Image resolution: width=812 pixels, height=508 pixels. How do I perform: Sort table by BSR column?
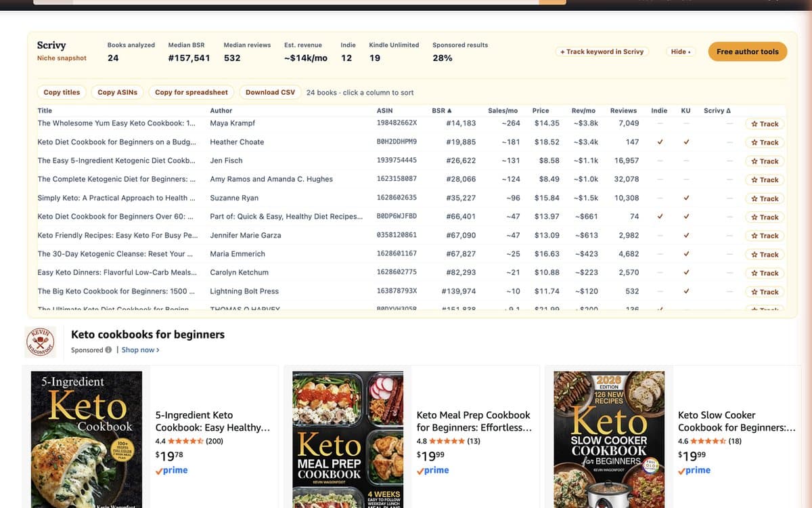point(441,110)
